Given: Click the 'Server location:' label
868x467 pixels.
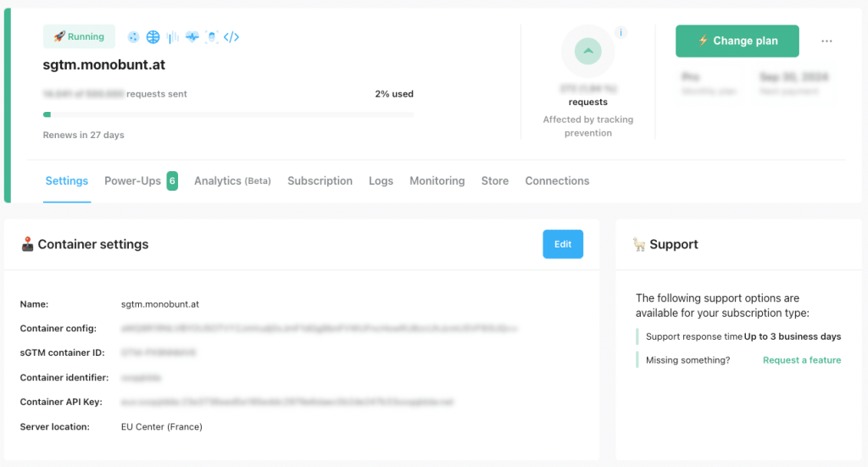Looking at the screenshot, I should coord(55,427).
